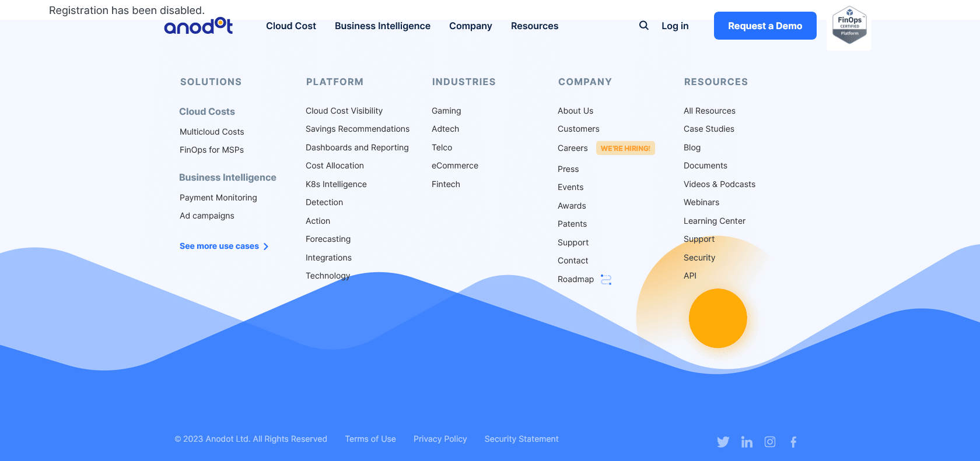Open the Events link
Screen dimensions: 980x461
pyautogui.click(x=570, y=187)
